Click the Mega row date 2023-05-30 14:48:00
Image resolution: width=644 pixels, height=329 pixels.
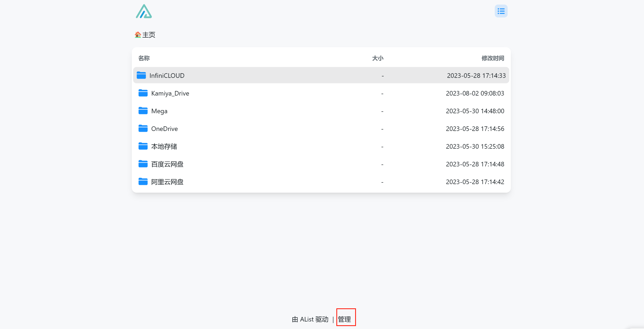(x=475, y=111)
